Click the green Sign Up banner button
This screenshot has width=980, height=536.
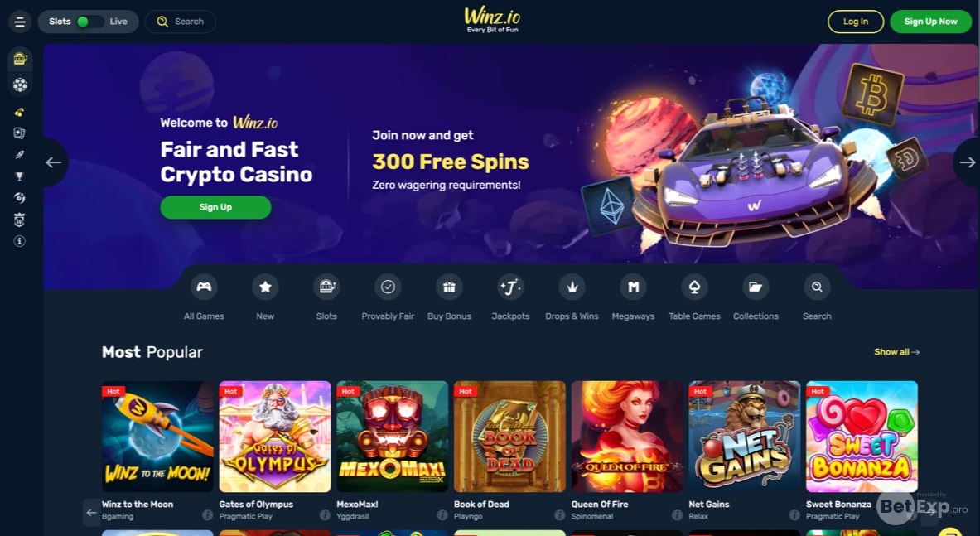[x=215, y=207]
